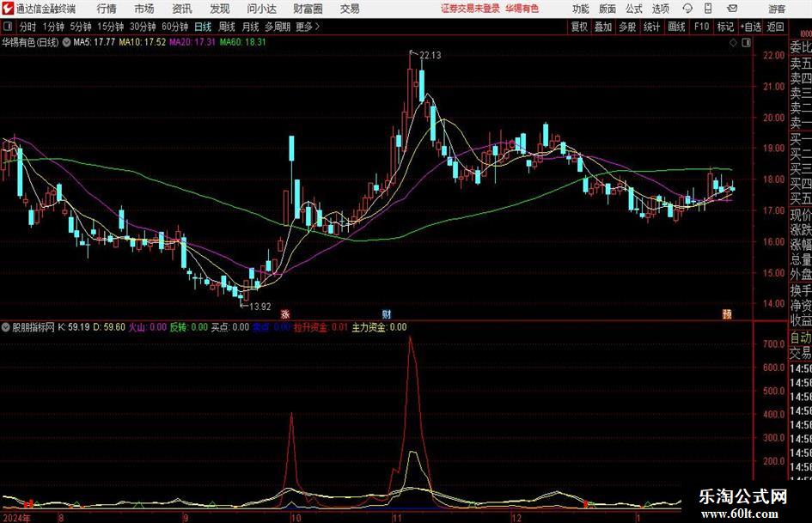This screenshot has width=812, height=523.
Task: Open the 选项 menu
Action: (660, 9)
